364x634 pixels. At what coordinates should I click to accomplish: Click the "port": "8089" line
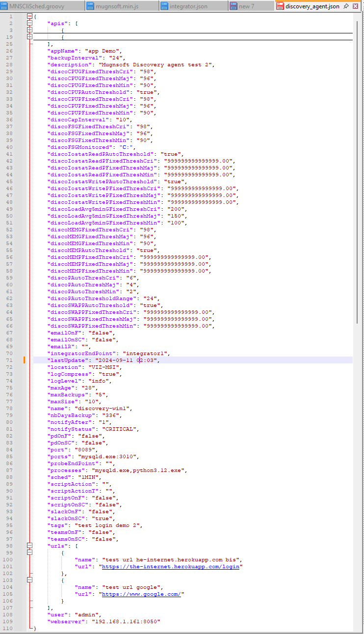74,449
